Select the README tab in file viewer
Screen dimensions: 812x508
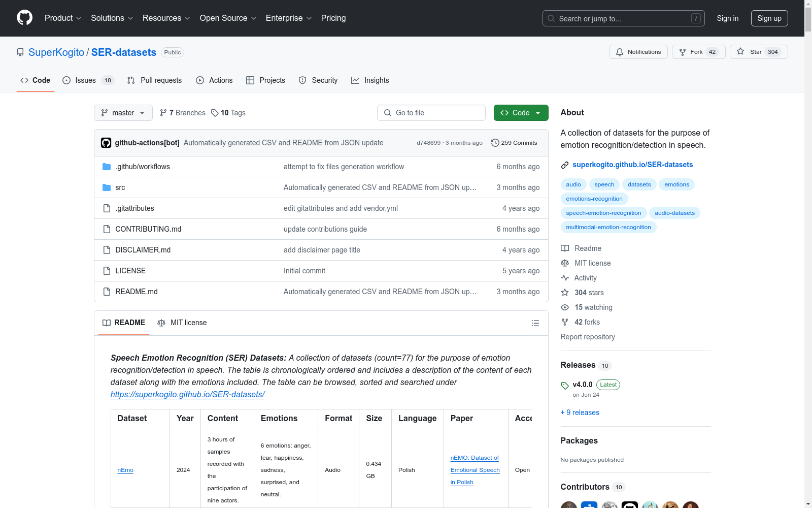click(124, 323)
